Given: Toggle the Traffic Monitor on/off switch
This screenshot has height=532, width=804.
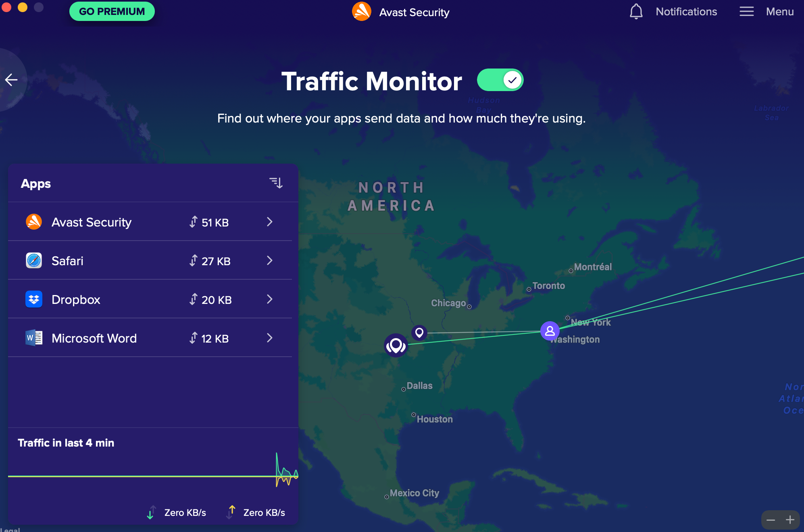Looking at the screenshot, I should point(500,79).
